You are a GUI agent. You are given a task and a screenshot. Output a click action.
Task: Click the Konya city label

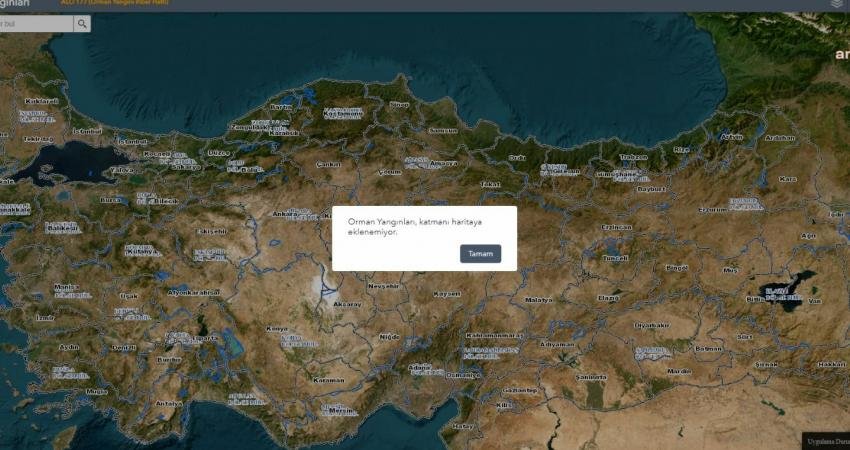(277, 329)
